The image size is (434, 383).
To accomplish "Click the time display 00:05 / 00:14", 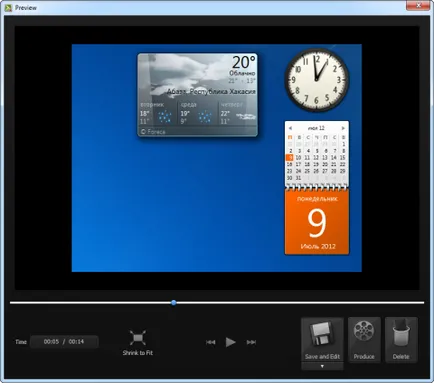I will coord(64,342).
